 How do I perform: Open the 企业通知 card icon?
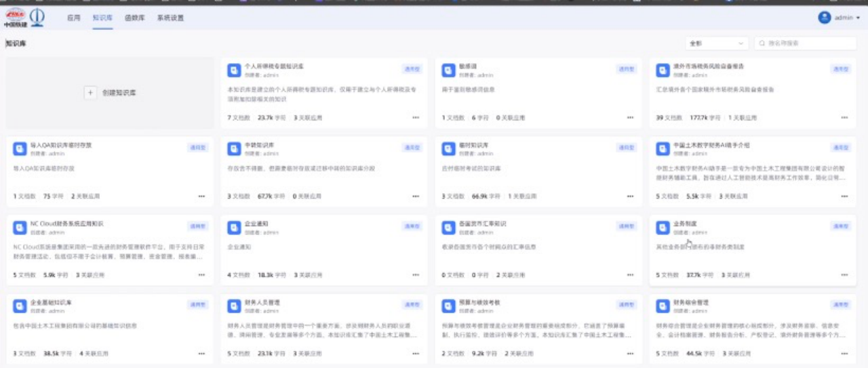tap(234, 228)
